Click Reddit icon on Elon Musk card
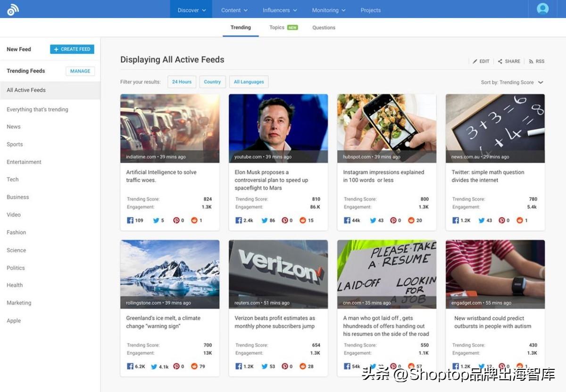The height and width of the screenshot is (392, 566). click(x=303, y=220)
